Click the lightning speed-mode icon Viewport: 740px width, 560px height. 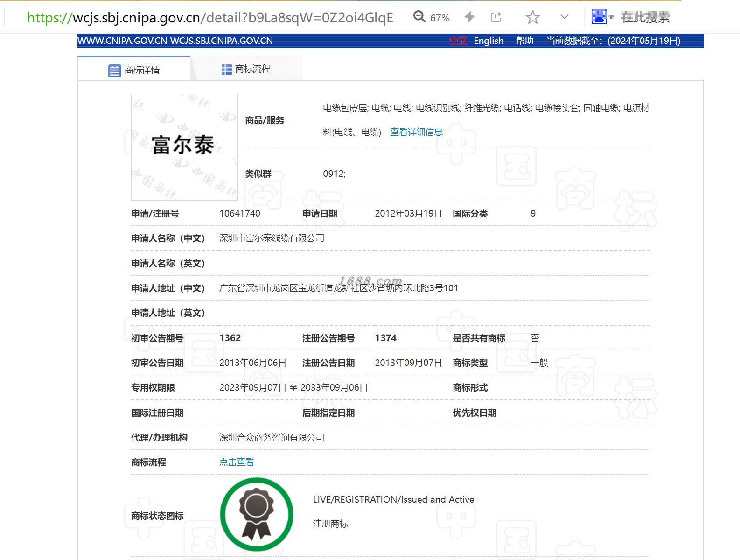click(x=469, y=17)
